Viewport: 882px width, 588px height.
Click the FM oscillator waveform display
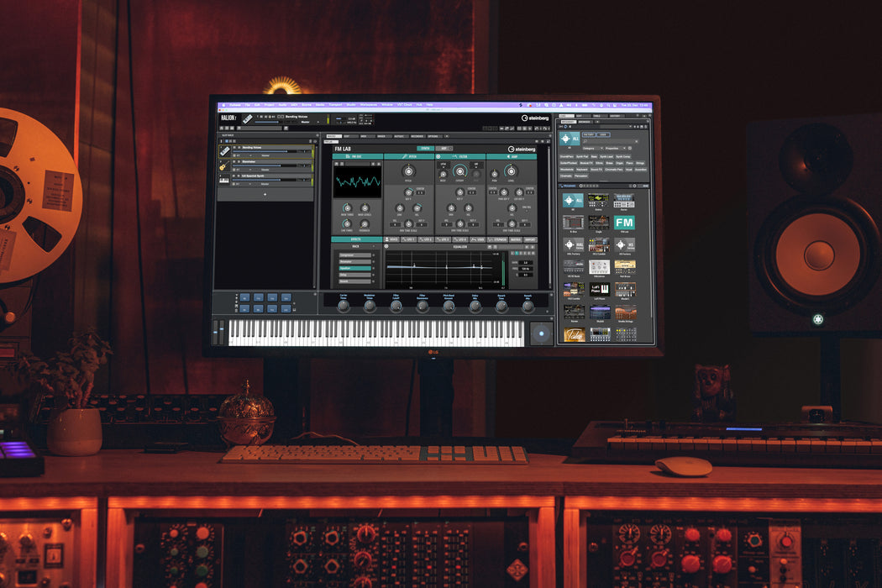[357, 182]
